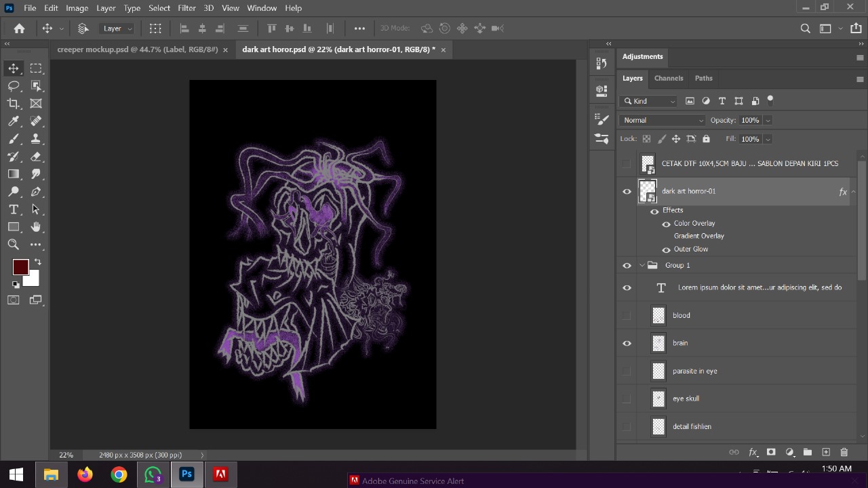Click the foreground color swatch
This screenshot has width=868, height=488.
click(20, 267)
